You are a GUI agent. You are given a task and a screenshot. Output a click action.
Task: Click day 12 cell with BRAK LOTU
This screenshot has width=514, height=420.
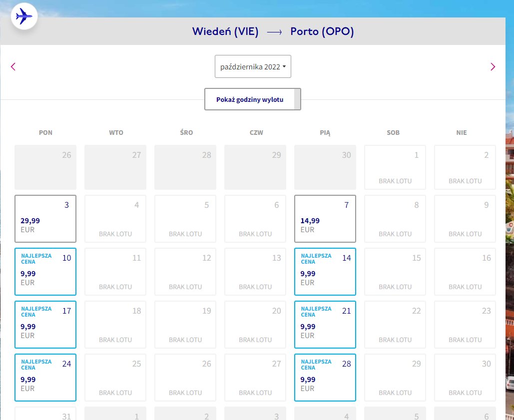(x=185, y=272)
